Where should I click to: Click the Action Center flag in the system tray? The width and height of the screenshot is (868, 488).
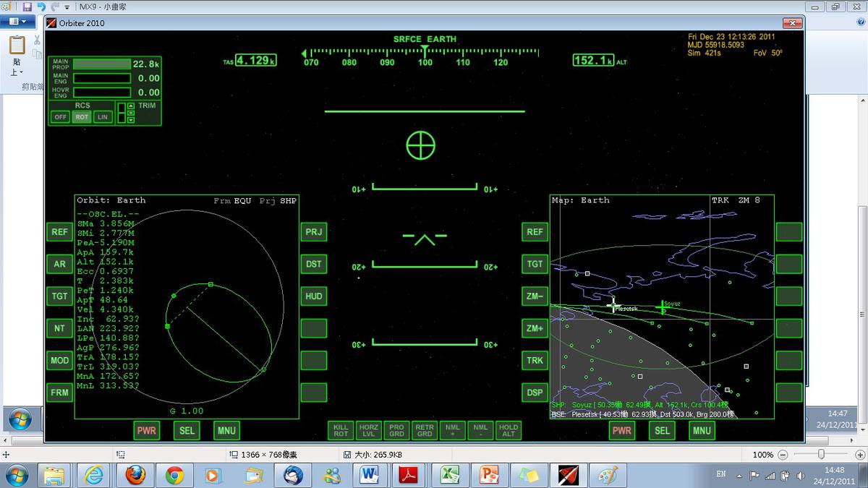point(755,476)
